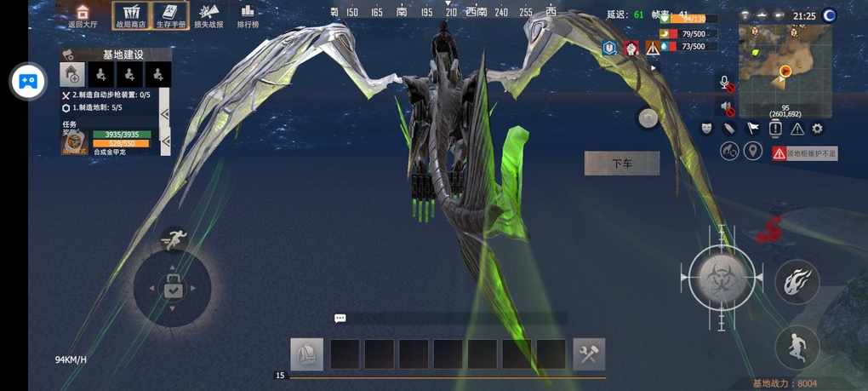Collapse quest list with upper chevron
The height and width of the screenshot is (391, 868).
click(x=164, y=113)
